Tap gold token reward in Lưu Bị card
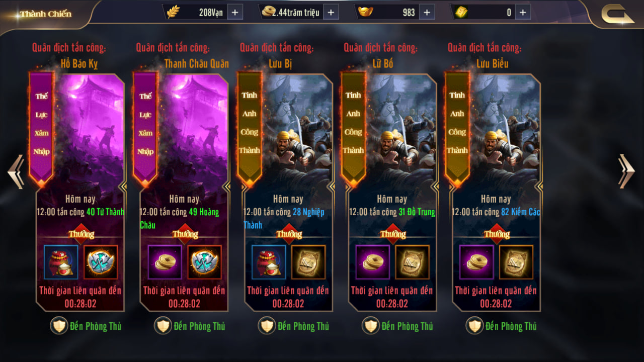Viewport: 644px width, 362px height. coord(308,262)
